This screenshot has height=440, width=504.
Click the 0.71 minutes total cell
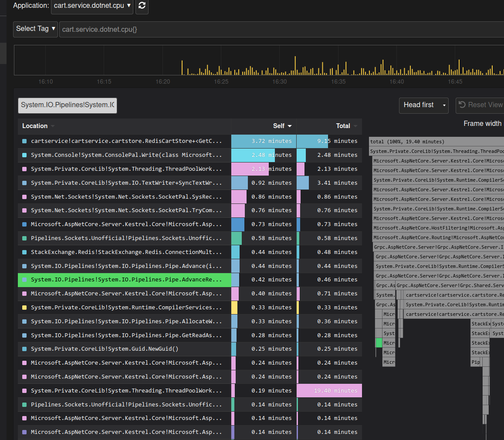point(329,294)
